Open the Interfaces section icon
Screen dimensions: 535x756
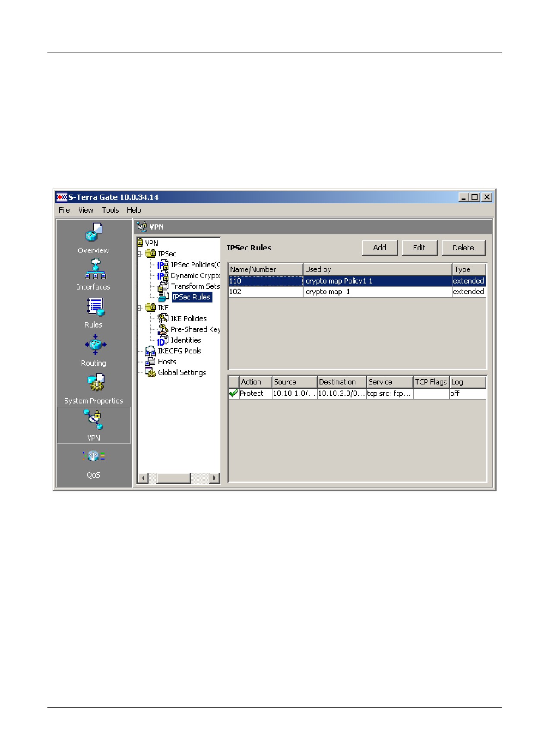(95, 269)
